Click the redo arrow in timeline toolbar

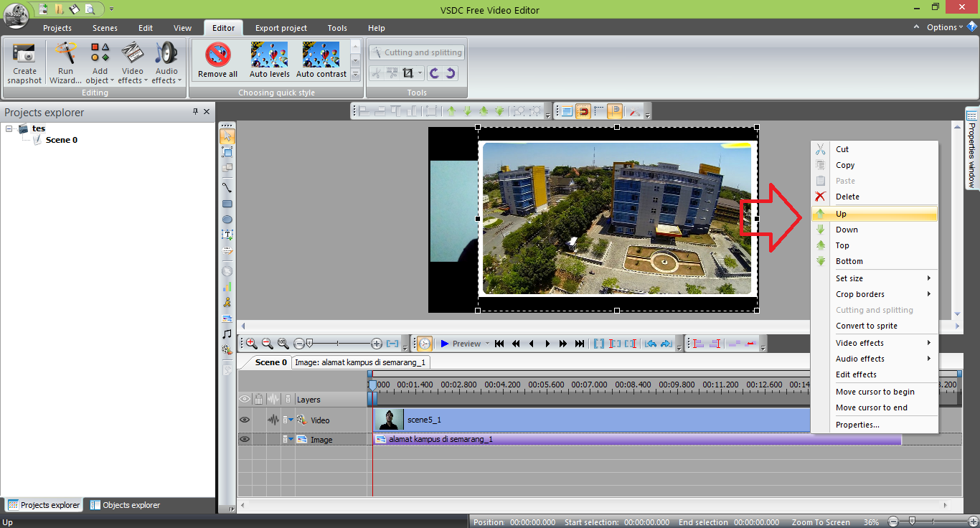coord(666,344)
